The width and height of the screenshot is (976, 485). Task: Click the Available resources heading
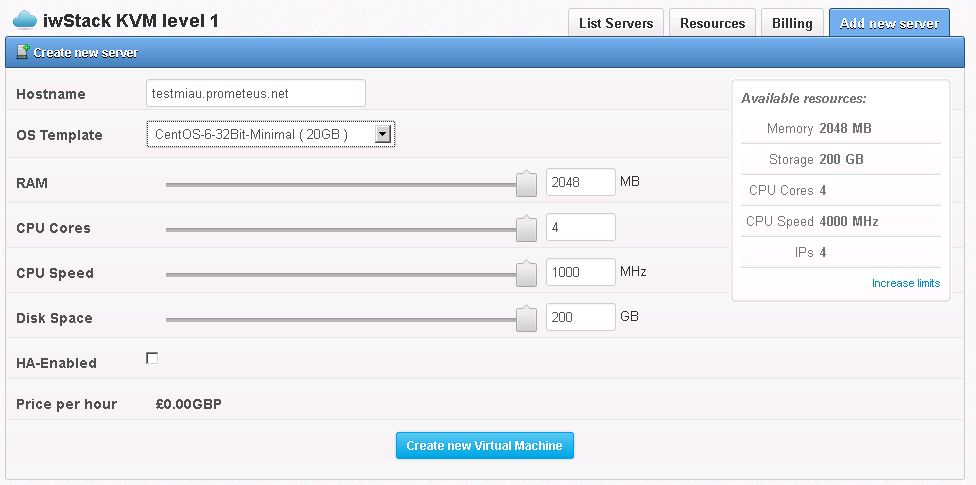point(804,98)
